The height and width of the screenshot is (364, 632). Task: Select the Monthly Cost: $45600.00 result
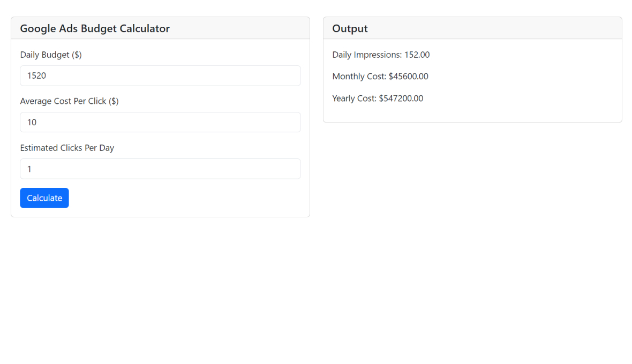380,77
